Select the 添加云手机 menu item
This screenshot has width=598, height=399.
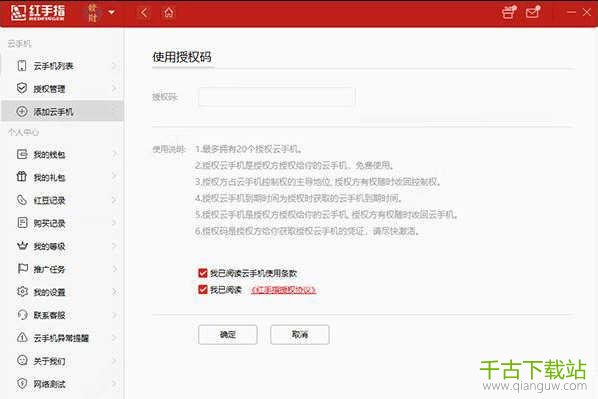(63, 111)
